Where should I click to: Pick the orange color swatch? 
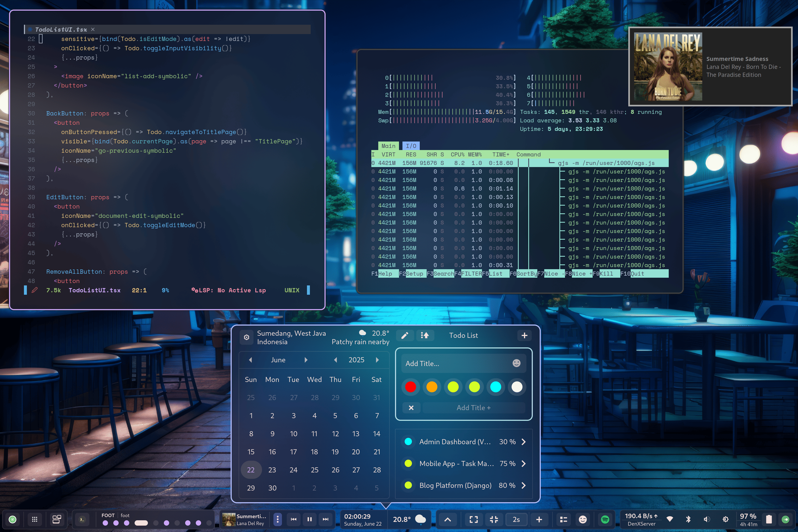click(x=432, y=387)
